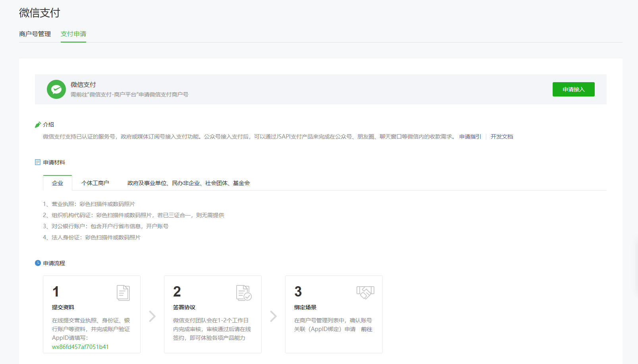Image resolution: width=638 pixels, height=364 pixels.
Task: Click the 绑定场景 step heading
Action: pos(305,307)
